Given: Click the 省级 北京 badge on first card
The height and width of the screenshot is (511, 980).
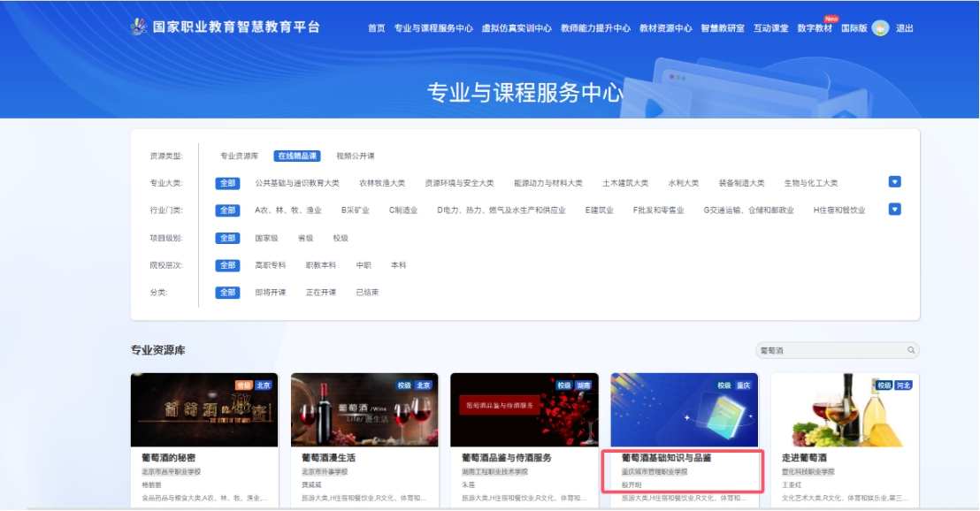Looking at the screenshot, I should (x=254, y=385).
